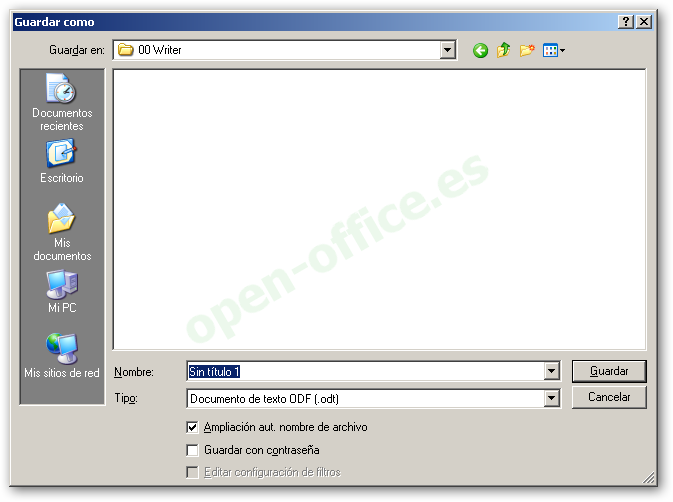Open Mis documentos folder shortcut
The width and height of the screenshot is (673, 502).
click(x=62, y=232)
